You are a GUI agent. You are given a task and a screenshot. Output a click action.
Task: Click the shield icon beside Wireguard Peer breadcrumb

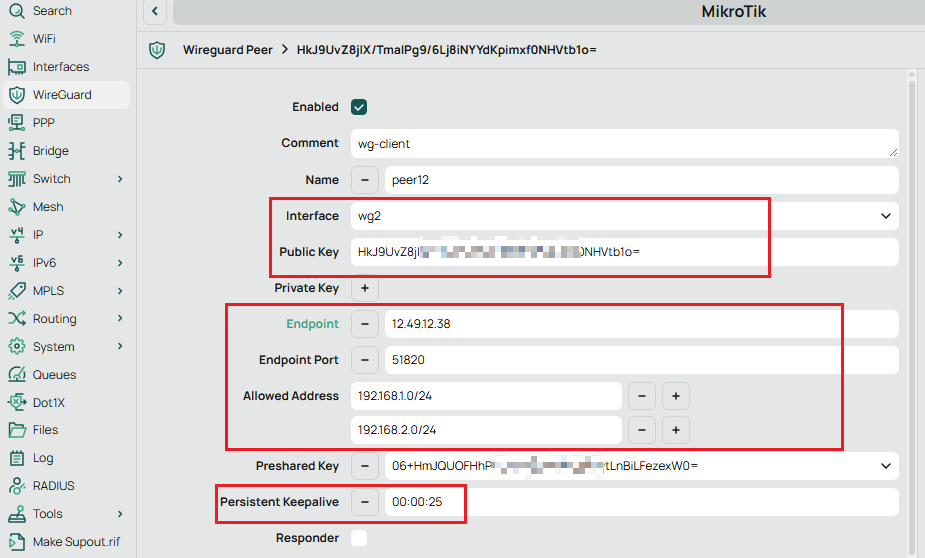coord(157,50)
